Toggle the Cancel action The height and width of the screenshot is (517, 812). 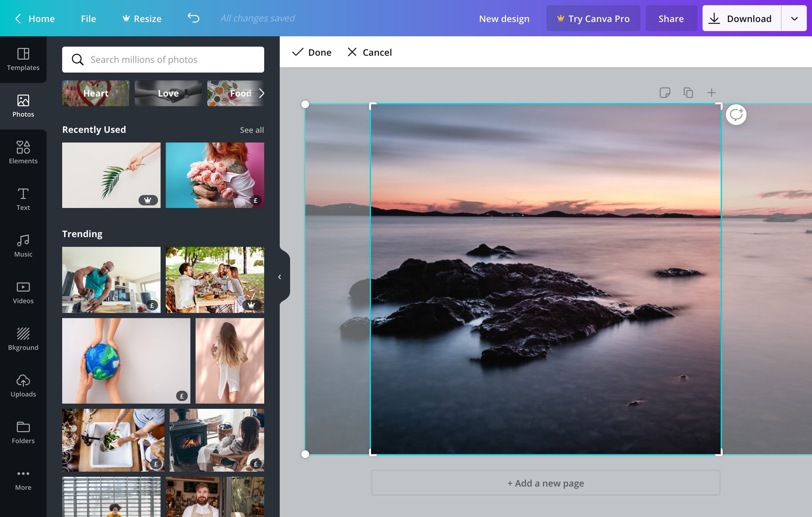[x=369, y=52]
